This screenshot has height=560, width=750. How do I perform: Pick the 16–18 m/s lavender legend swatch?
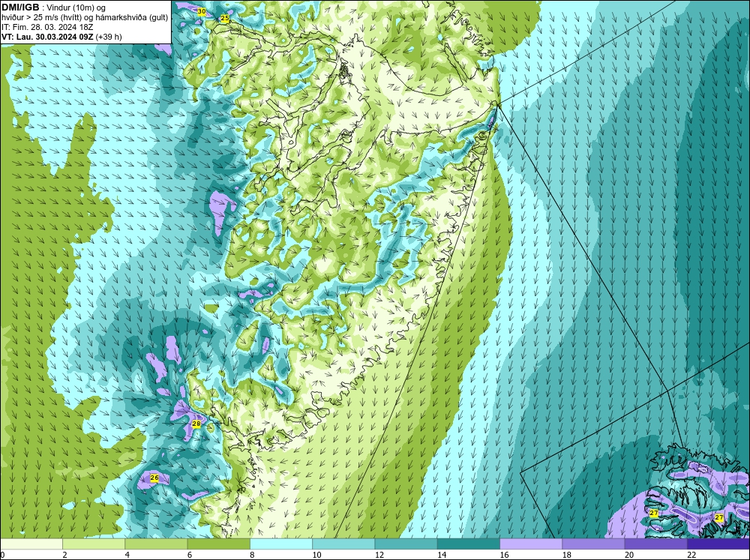click(x=531, y=544)
